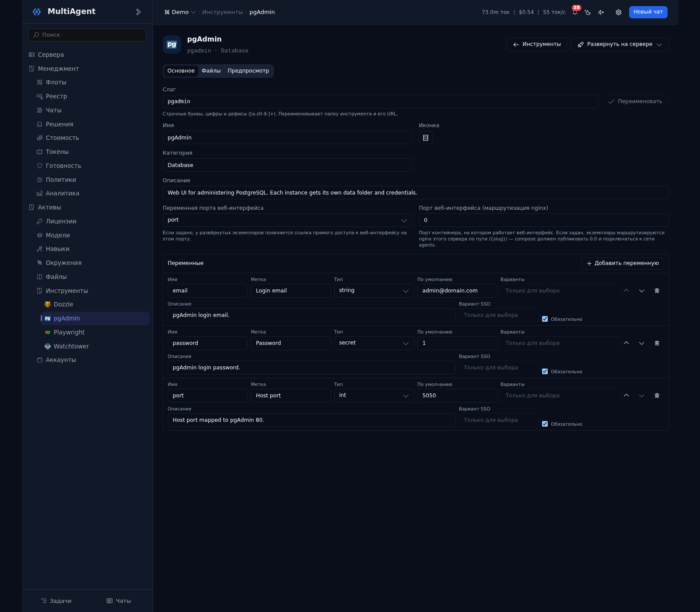Move the password variable up
Image resolution: width=700 pixels, height=612 pixels.
pos(626,343)
